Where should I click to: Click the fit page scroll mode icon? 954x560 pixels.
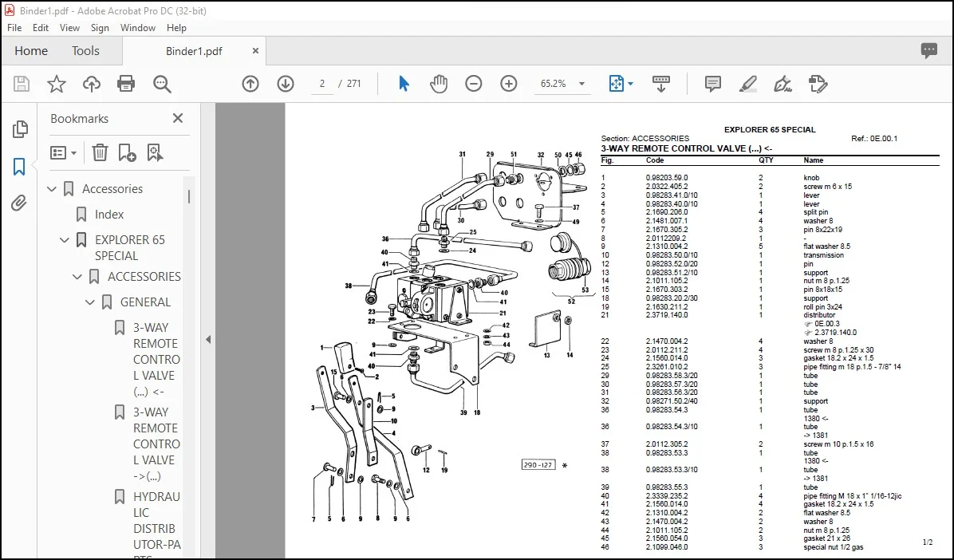click(617, 84)
